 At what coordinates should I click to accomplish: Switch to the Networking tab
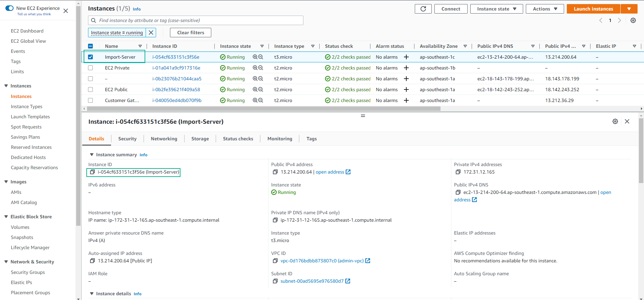[164, 139]
